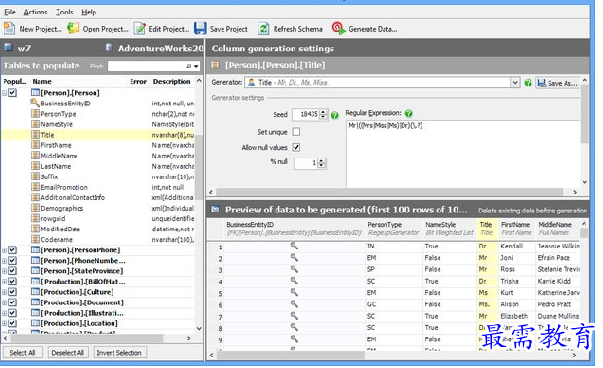Uncheck Allow null values checkbox

point(296,147)
